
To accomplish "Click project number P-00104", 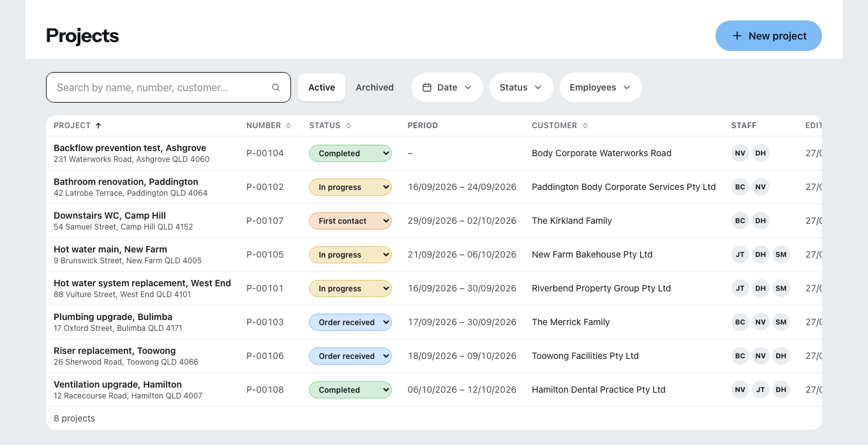I will coord(265,153).
